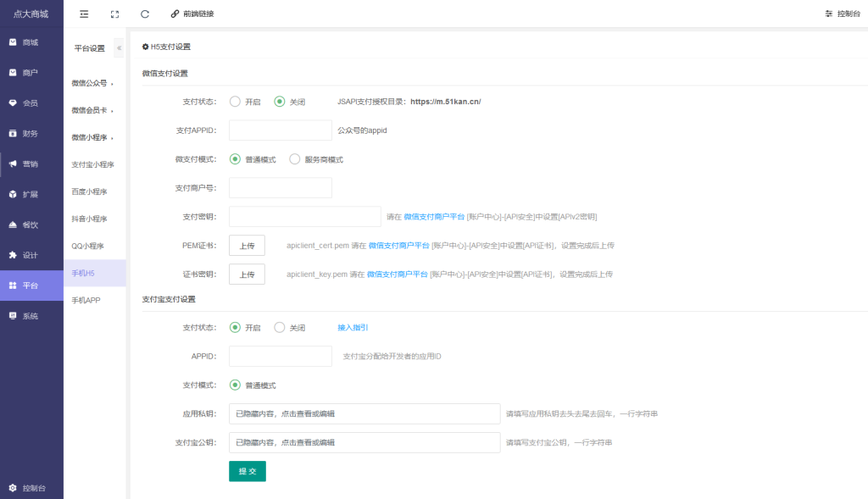The image size is (868, 499).
Task: Open 会员 section in left sidebar
Action: [x=31, y=103]
